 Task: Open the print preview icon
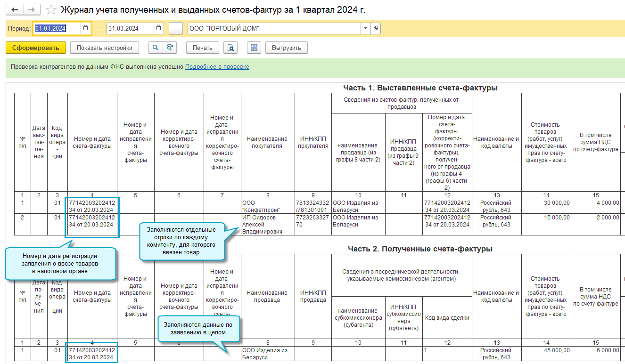coord(230,48)
